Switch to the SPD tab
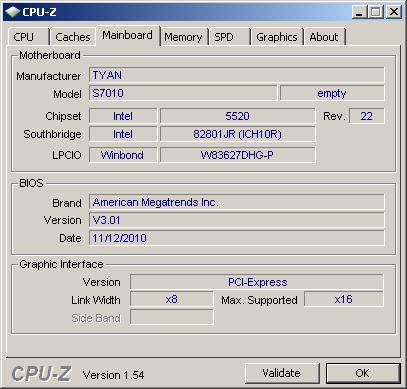Image resolution: width=407 pixels, height=389 pixels. [x=229, y=37]
